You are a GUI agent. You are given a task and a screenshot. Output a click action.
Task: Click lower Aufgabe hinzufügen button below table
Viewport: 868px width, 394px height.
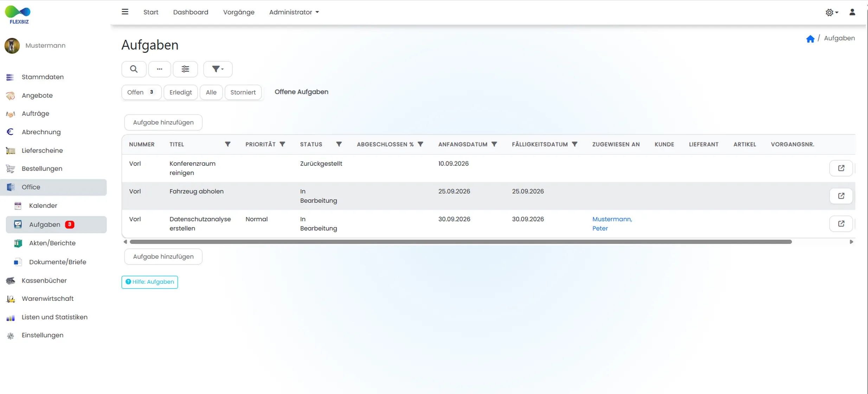tap(163, 257)
